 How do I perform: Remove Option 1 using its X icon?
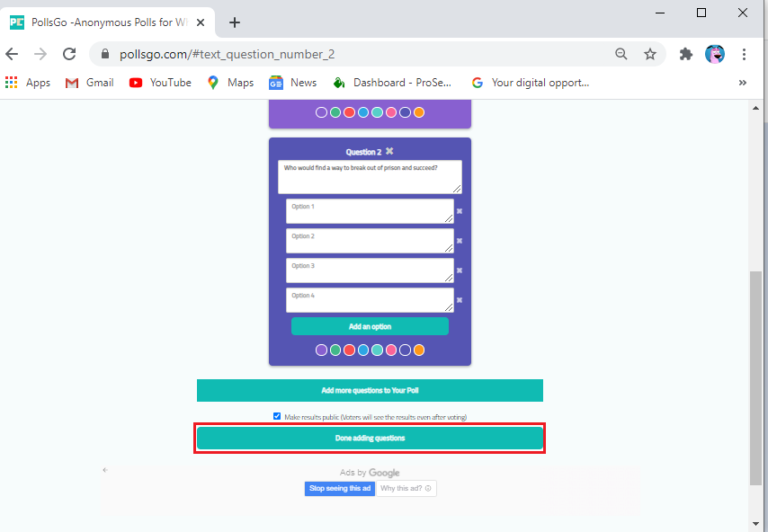coord(459,211)
